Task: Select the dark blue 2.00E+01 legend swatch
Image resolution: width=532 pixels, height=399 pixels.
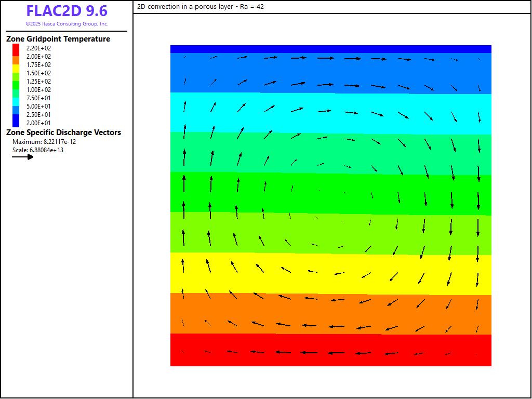Action: click(16, 123)
